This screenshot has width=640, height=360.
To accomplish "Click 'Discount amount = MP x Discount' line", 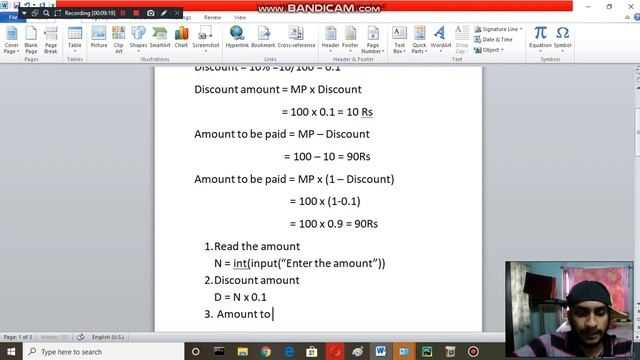I will (x=278, y=89).
